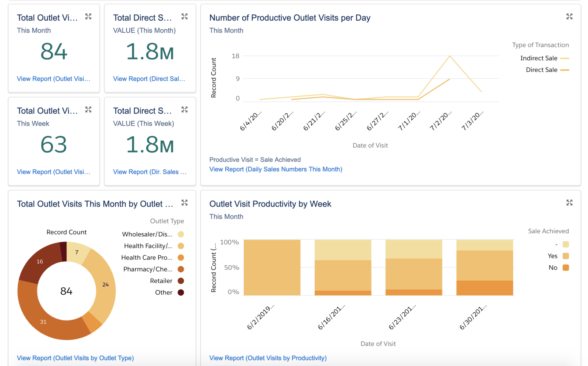This screenshot has height=366, width=588.
Task: Click the No legend swatch in Sale Achieved
Action: tap(566, 268)
